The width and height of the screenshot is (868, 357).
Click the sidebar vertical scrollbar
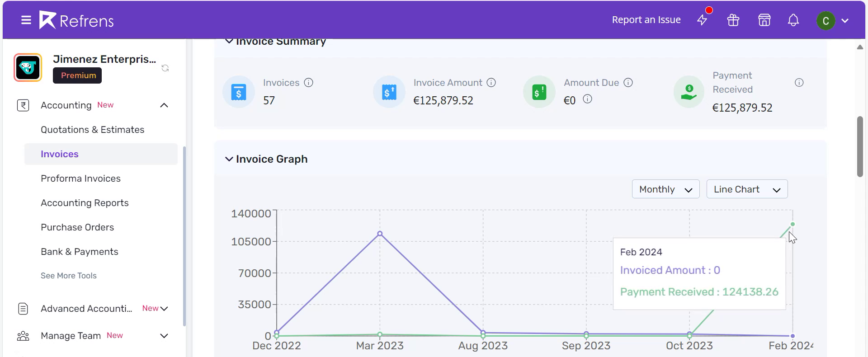coord(184,236)
